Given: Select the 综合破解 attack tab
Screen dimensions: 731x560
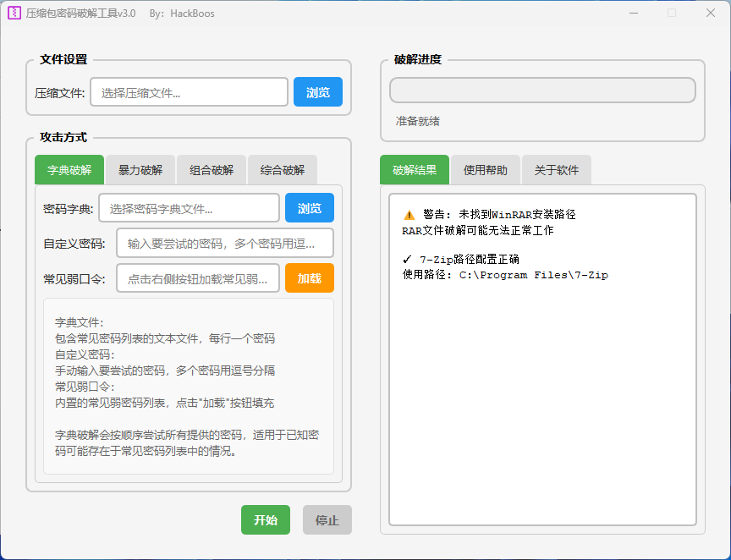Looking at the screenshot, I should [282, 169].
